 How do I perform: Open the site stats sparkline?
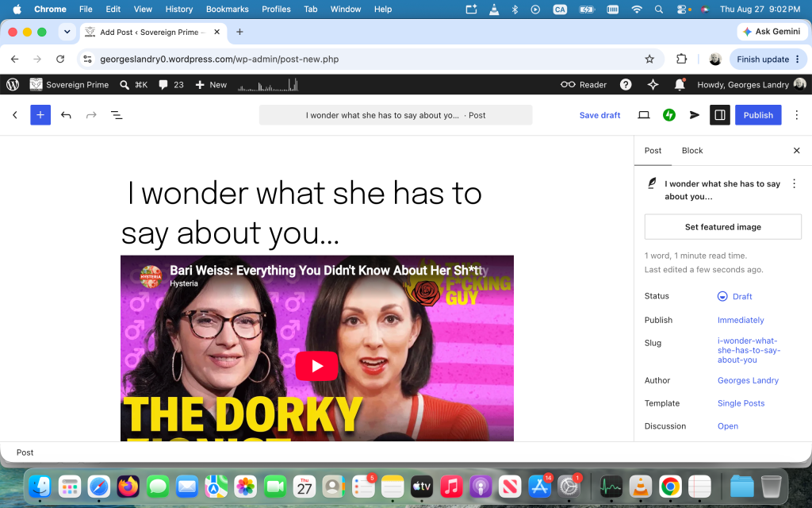click(268, 84)
